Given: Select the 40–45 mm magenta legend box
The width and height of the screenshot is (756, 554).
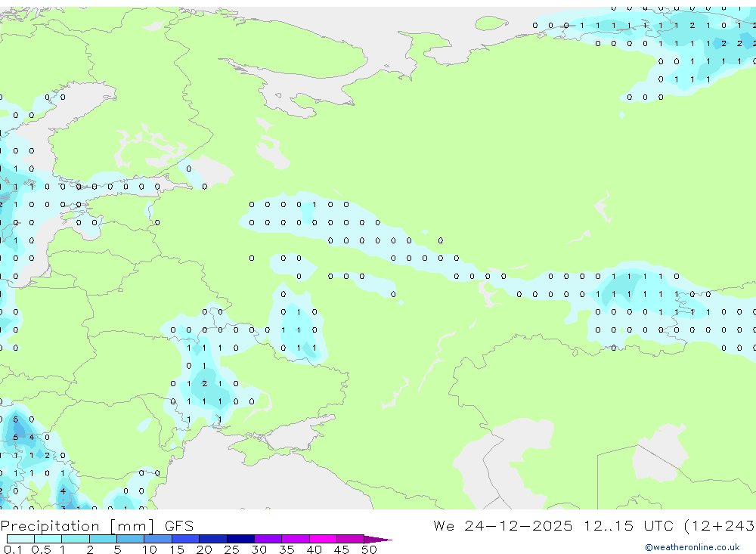Looking at the screenshot, I should pyautogui.click(x=323, y=539).
